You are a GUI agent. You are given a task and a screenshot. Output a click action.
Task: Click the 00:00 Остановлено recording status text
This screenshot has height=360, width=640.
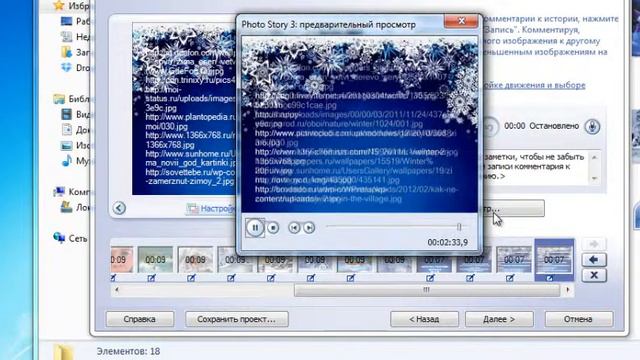point(542,126)
